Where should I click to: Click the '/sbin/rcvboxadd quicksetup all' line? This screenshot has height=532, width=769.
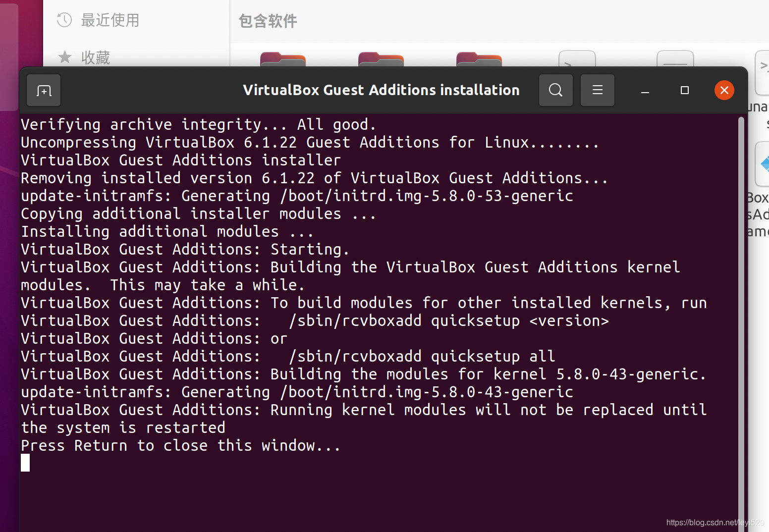(x=288, y=356)
